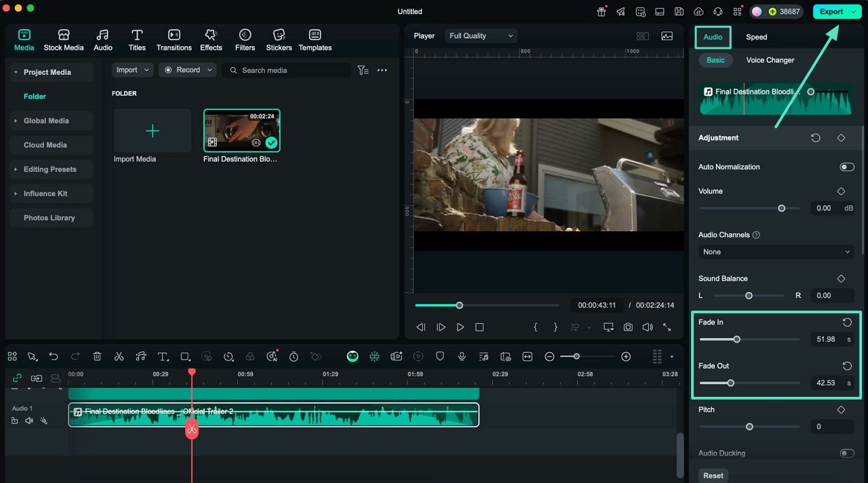This screenshot has height=483, width=868.
Task: Click the filter sort icon in media panel
Action: point(363,70)
